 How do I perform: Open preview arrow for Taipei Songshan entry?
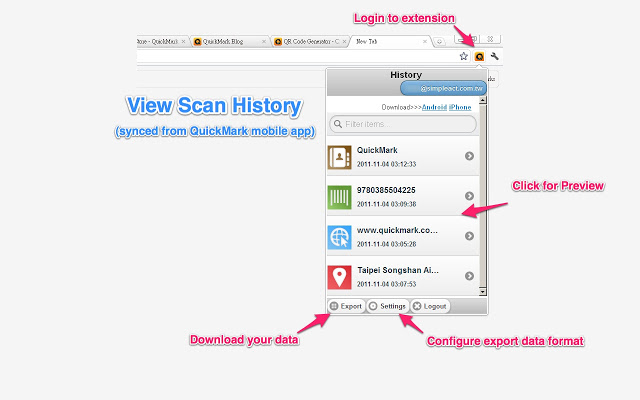pyautogui.click(x=469, y=276)
